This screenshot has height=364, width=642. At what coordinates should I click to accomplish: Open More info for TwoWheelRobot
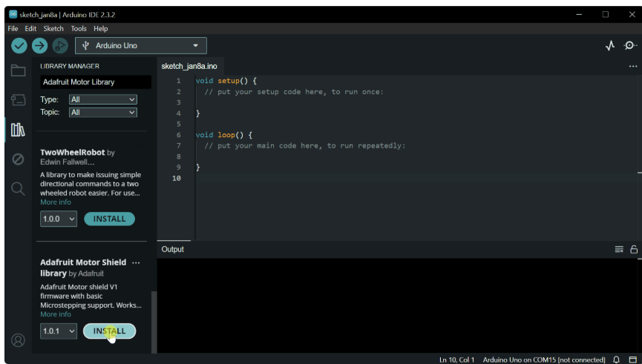click(x=55, y=202)
